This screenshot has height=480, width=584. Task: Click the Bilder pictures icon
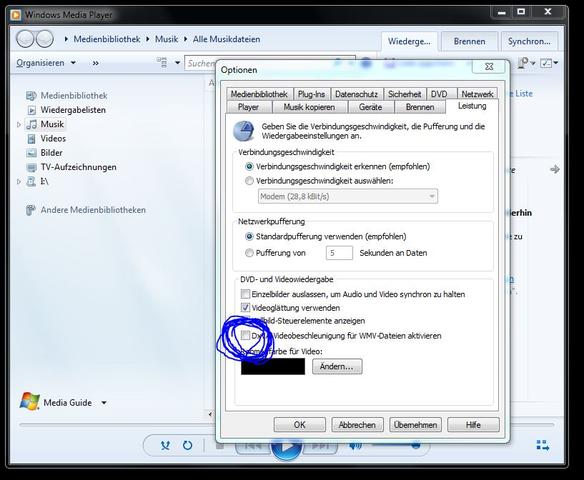[31, 153]
